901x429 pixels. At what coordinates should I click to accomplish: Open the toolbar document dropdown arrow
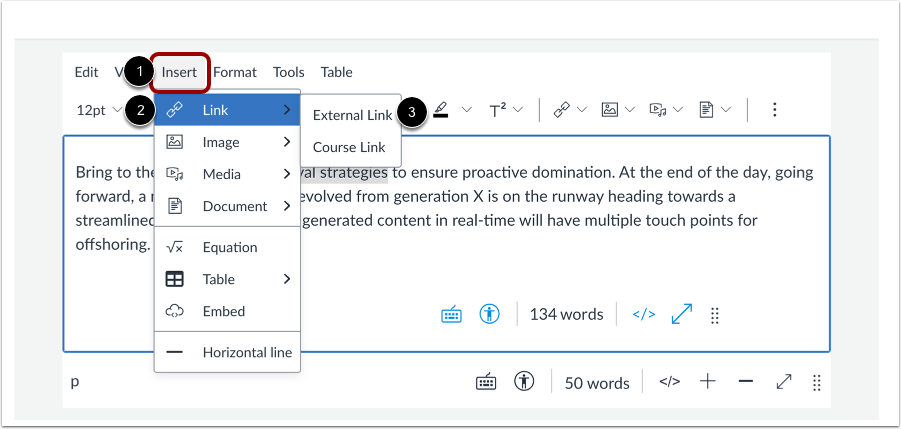[726, 110]
